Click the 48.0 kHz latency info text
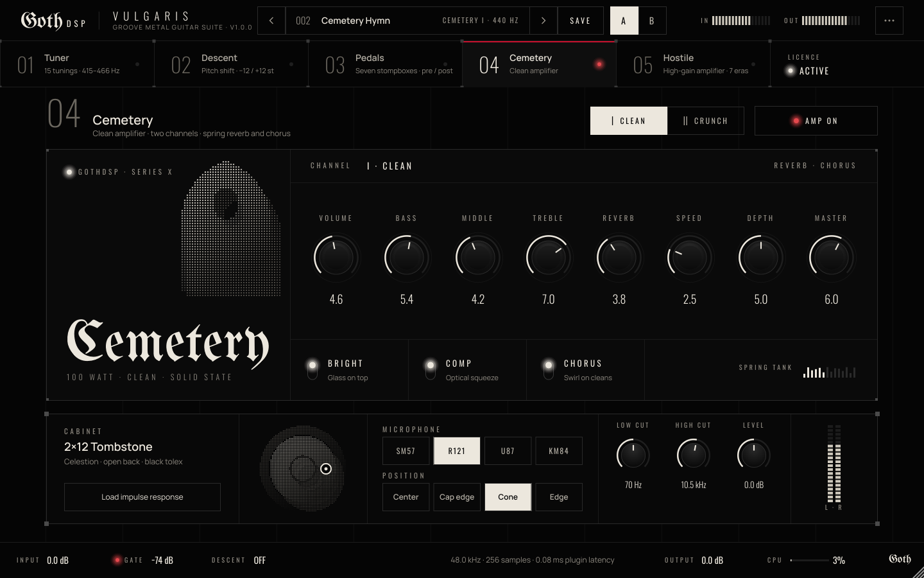The height and width of the screenshot is (578, 924). click(533, 560)
